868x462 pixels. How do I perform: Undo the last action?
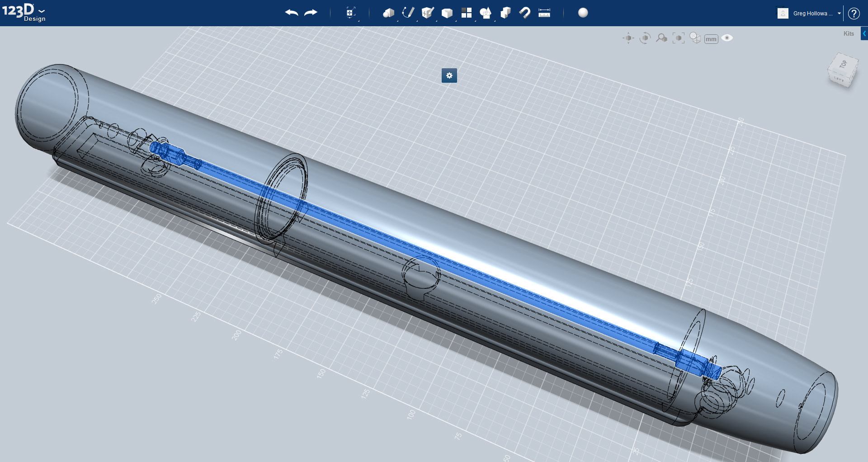tap(292, 13)
